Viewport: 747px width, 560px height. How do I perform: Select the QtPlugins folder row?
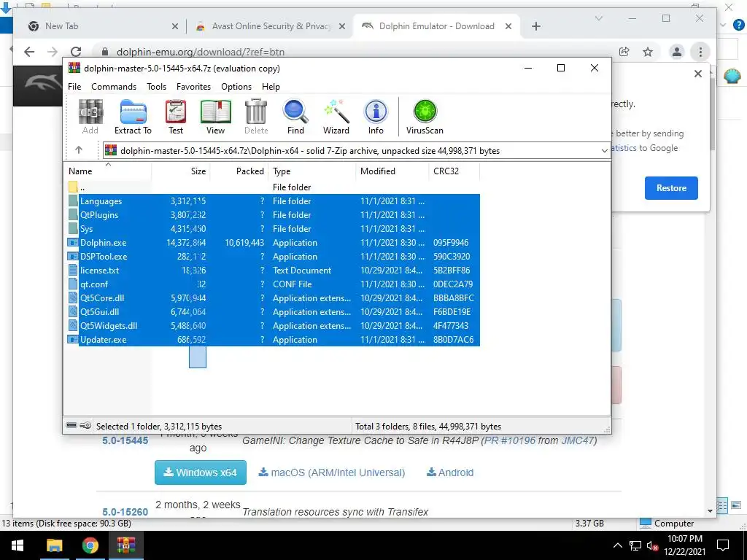point(274,215)
